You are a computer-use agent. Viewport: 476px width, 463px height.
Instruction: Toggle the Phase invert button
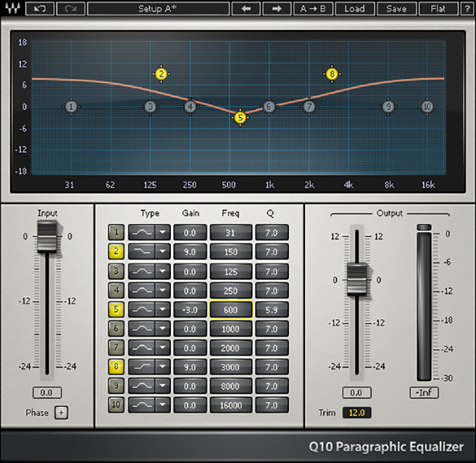point(61,412)
